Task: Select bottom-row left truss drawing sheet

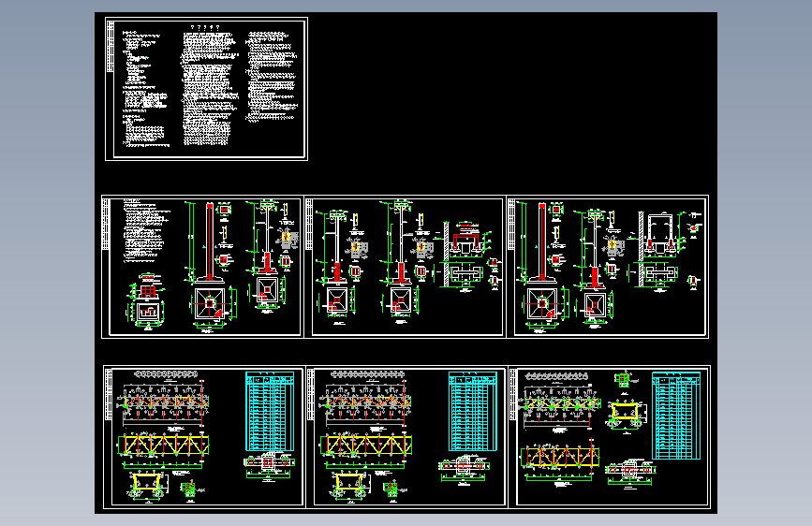Action: [204, 437]
